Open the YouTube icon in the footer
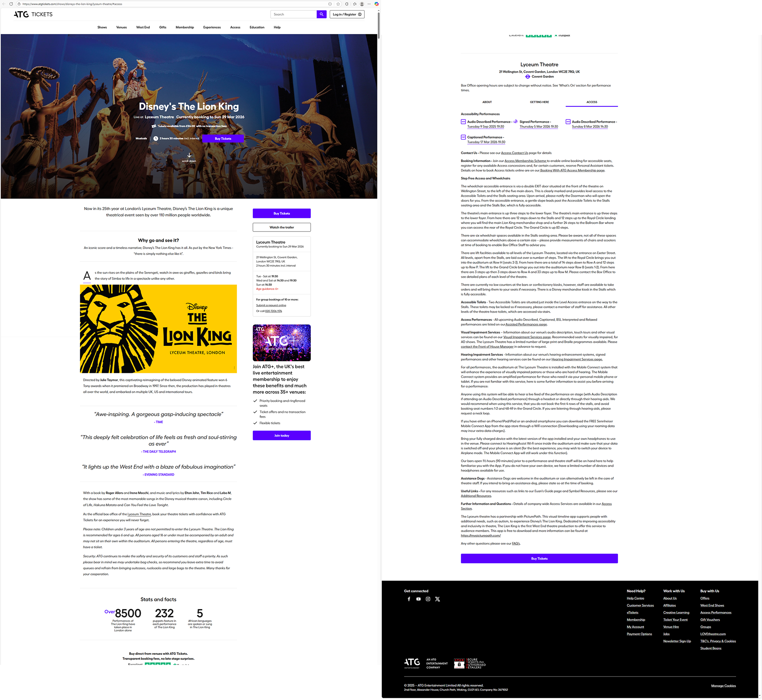This screenshot has height=700, width=762. click(418, 599)
